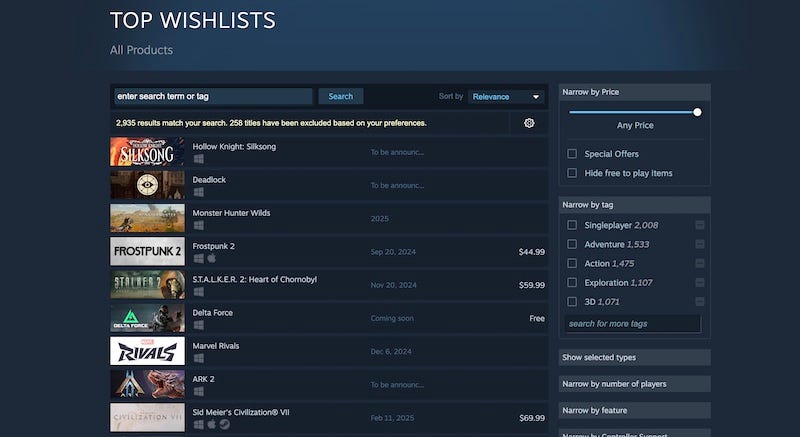Open S.T.A.L.K.E.R. 2: Heart of Chornobyl link
800x437 pixels.
[255, 279]
